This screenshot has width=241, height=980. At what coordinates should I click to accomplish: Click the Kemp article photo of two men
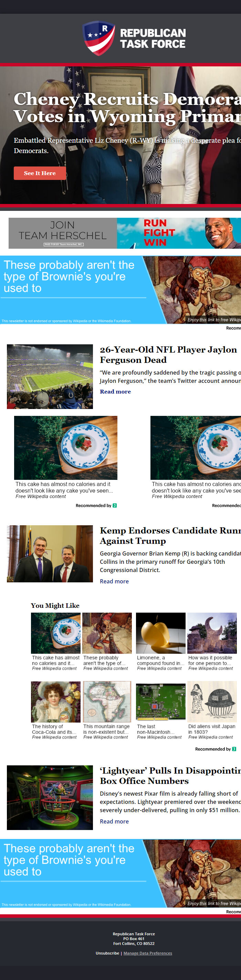pos(50,553)
